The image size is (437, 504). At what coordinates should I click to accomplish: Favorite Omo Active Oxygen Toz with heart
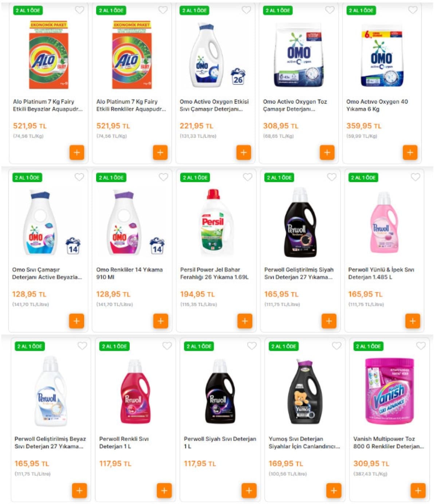(330, 10)
